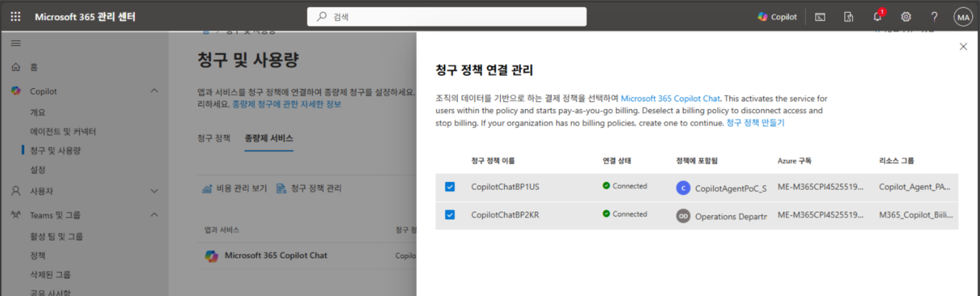
Task: Open Cloud Shell terminal icon
Action: coord(819,16)
